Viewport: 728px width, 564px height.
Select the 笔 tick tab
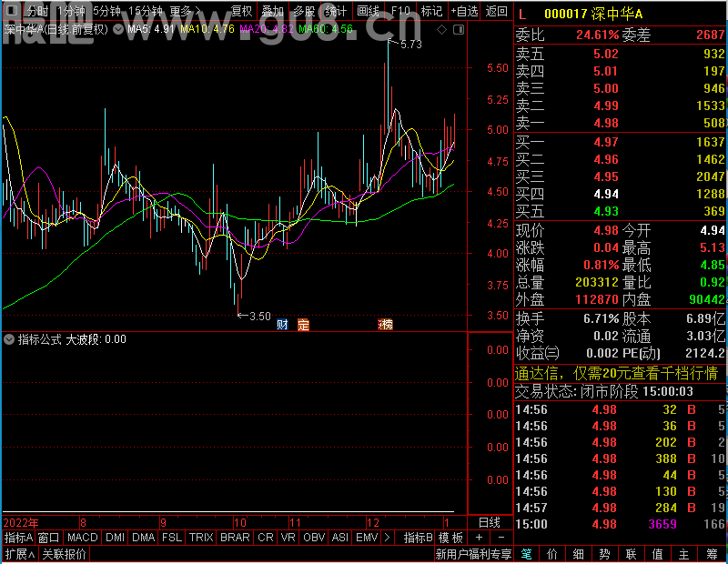(526, 554)
